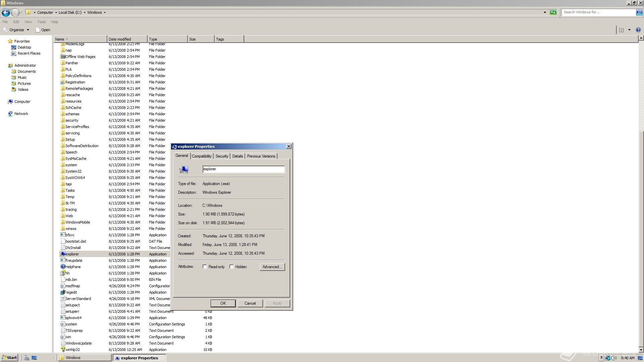Open the File menu

click(x=5, y=22)
